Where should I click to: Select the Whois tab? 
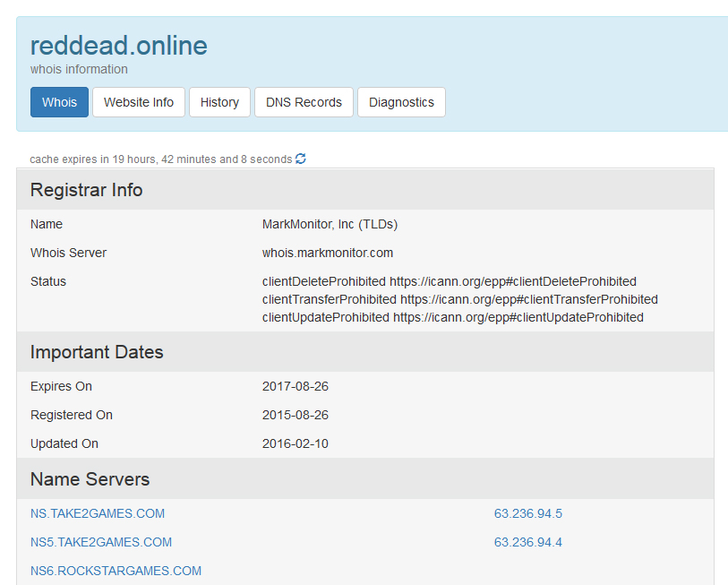pos(59,102)
